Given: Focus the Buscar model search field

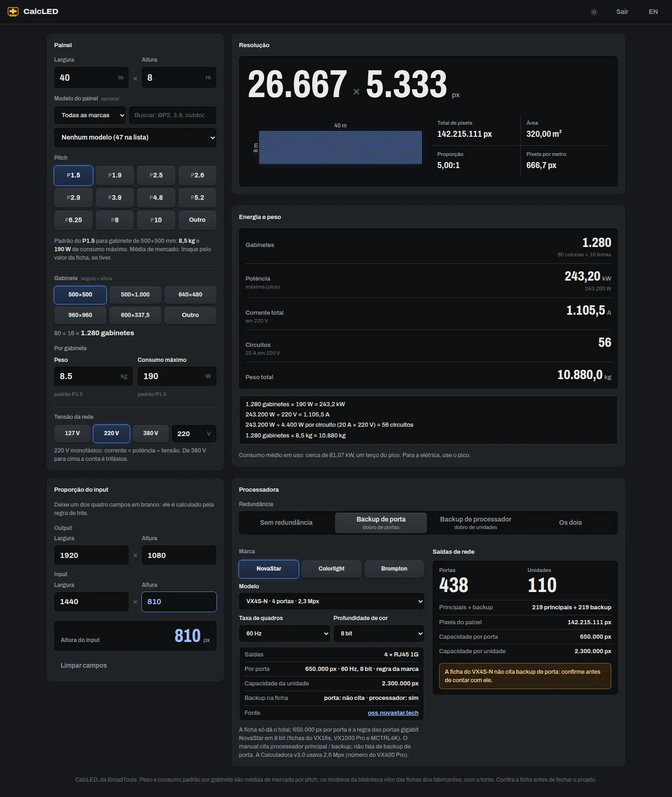Looking at the screenshot, I should click(173, 115).
